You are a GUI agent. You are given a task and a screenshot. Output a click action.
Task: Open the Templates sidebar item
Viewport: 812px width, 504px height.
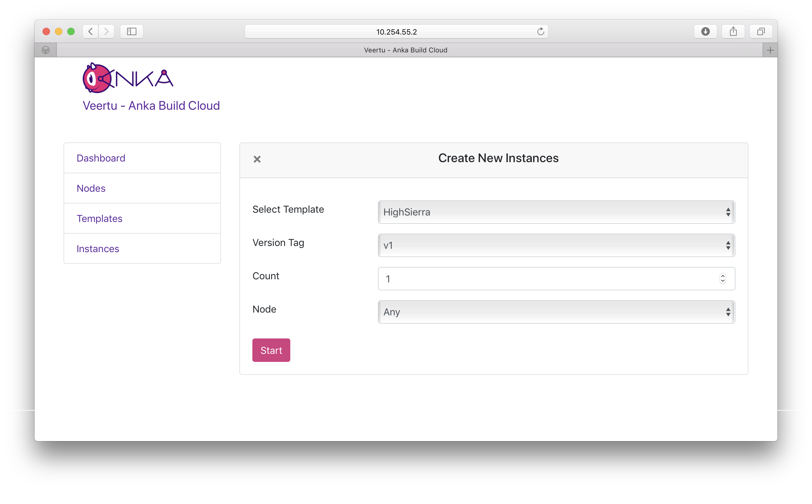click(99, 218)
